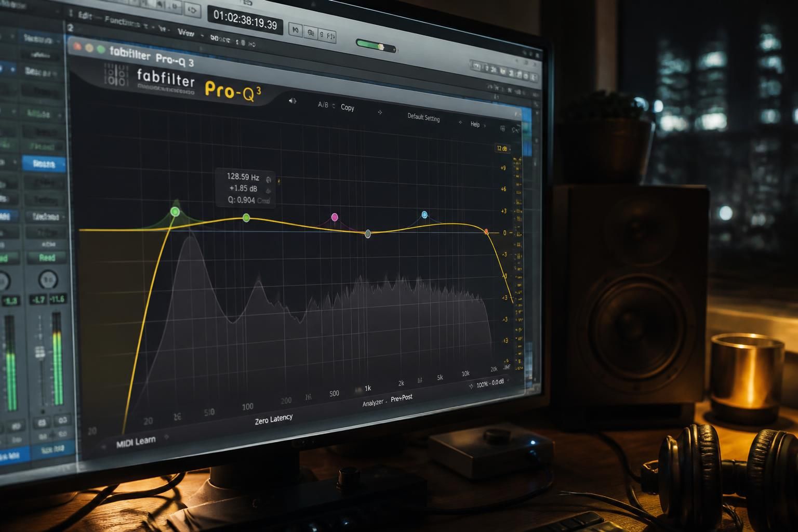Click the -11.6 peak level display
Viewport: 798px width, 532px height.
pos(57,299)
